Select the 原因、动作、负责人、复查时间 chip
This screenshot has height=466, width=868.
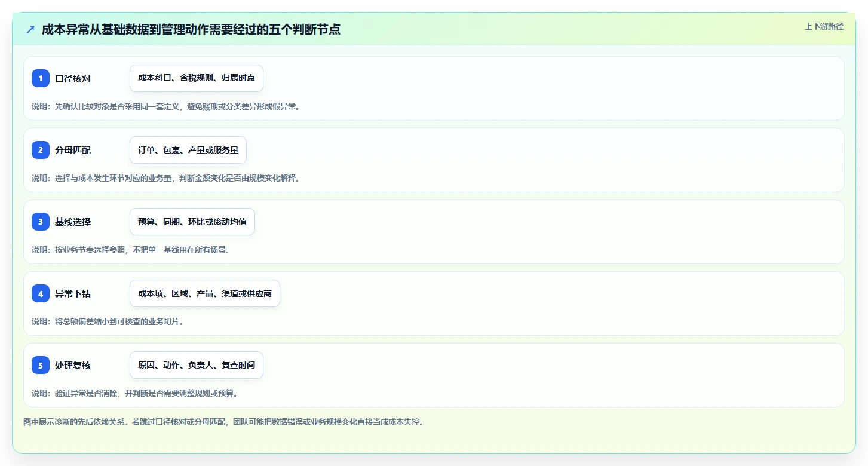[197, 365]
